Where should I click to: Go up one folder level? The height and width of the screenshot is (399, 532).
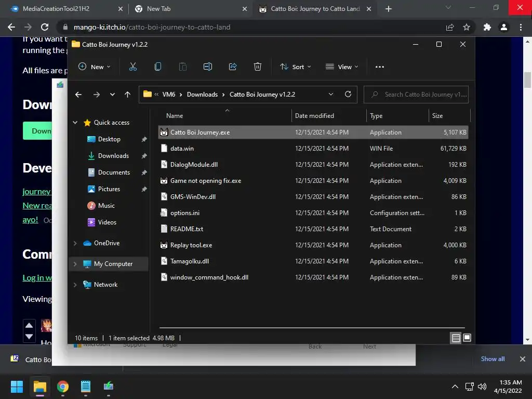(x=128, y=95)
